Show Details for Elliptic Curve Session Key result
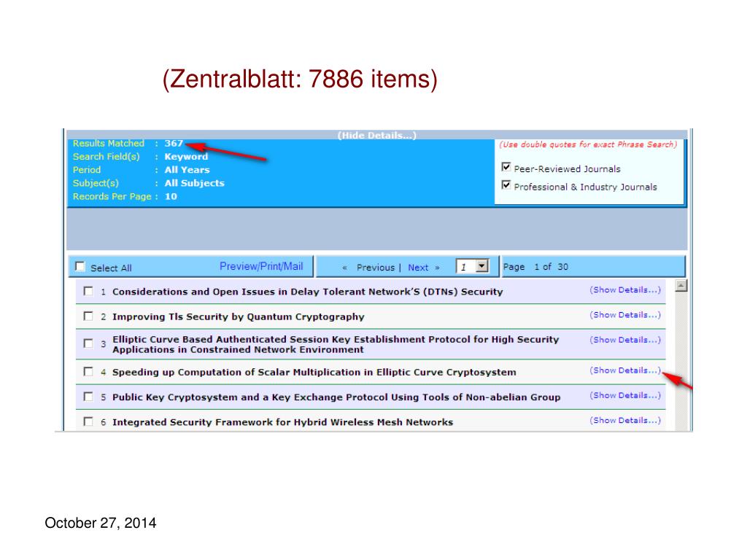 point(625,340)
